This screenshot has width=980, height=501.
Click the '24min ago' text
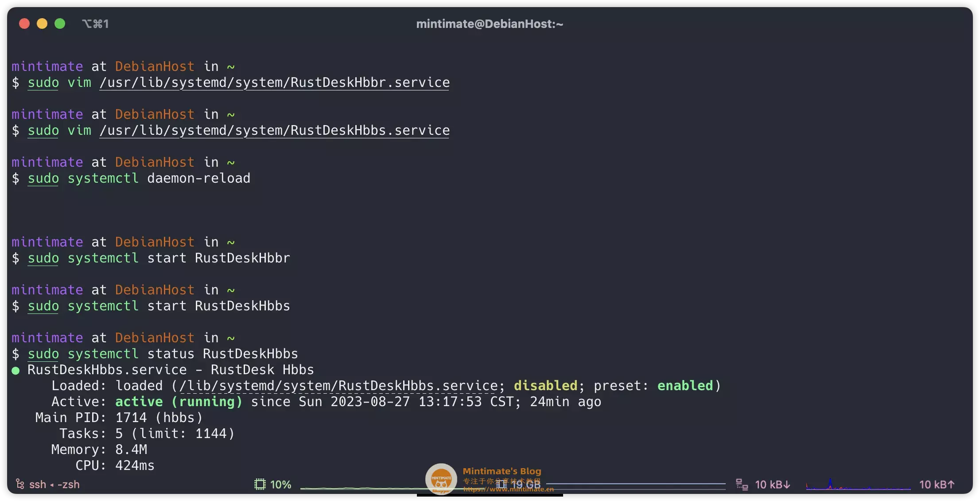[566, 402]
